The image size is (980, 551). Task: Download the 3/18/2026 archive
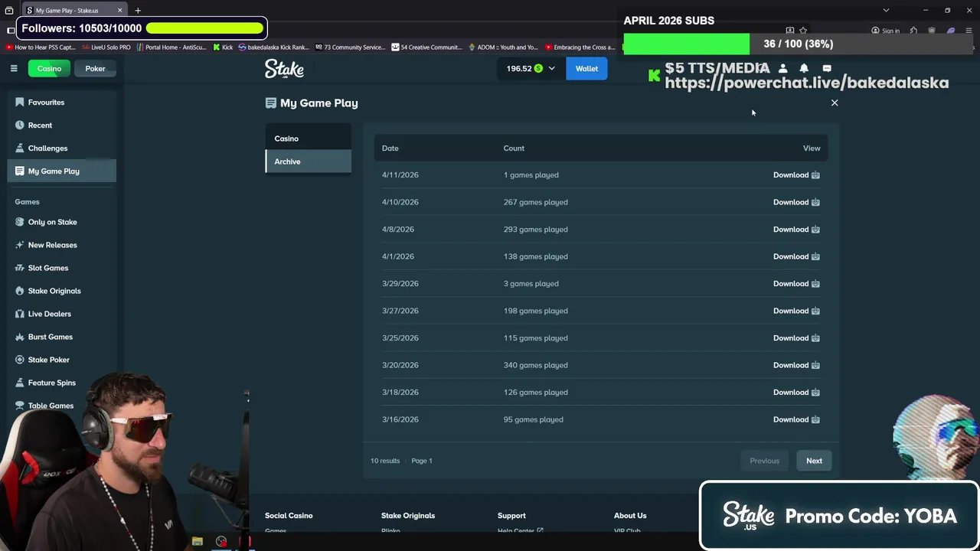(x=796, y=392)
